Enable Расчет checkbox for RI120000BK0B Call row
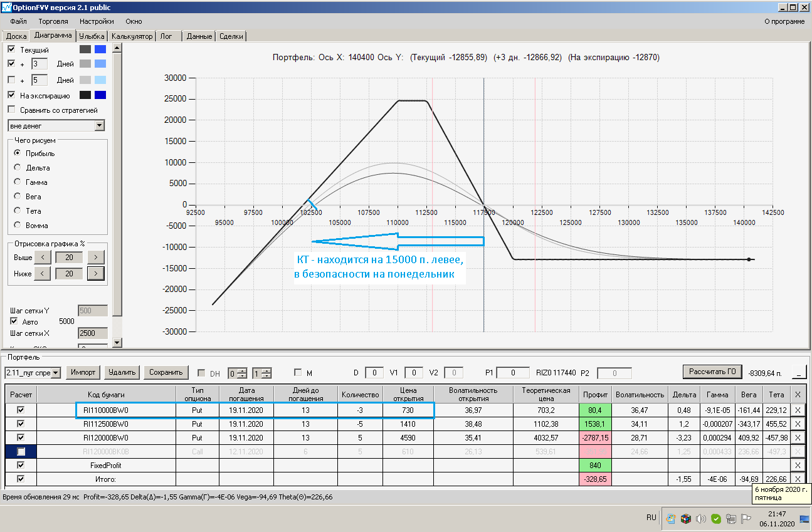The width and height of the screenshot is (812, 532). [x=21, y=451]
